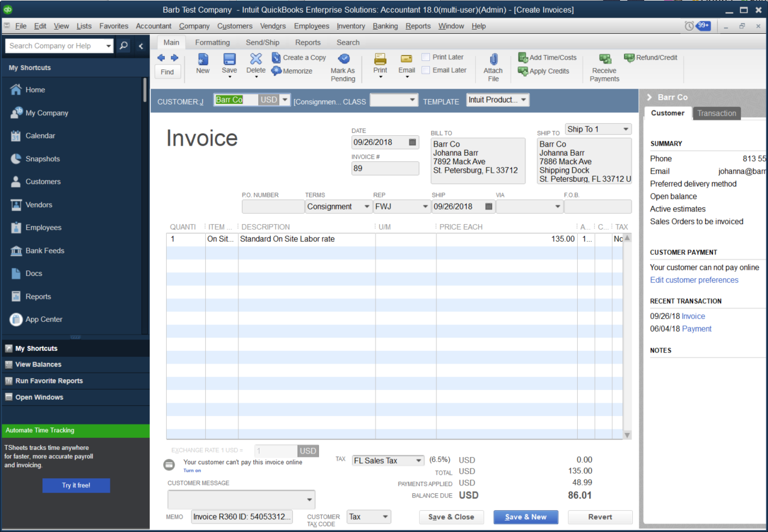Open the Ship To 1 dropdown
This screenshot has height=532, width=768.
[626, 129]
